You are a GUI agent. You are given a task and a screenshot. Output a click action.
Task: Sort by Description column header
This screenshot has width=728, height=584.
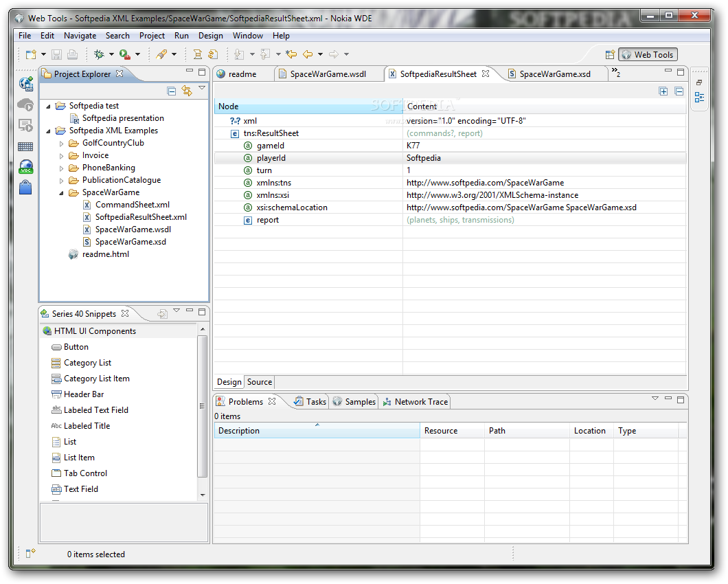click(x=317, y=431)
